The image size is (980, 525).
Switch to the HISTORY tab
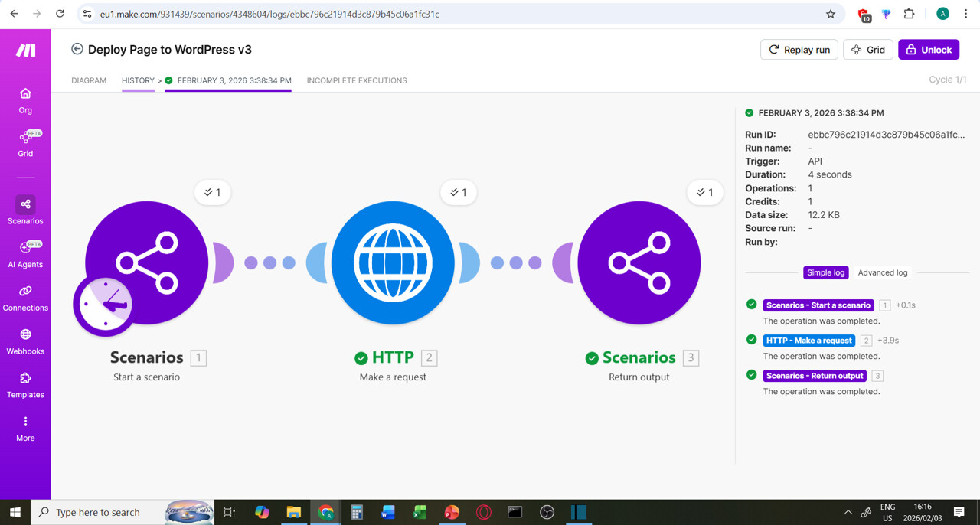click(138, 80)
